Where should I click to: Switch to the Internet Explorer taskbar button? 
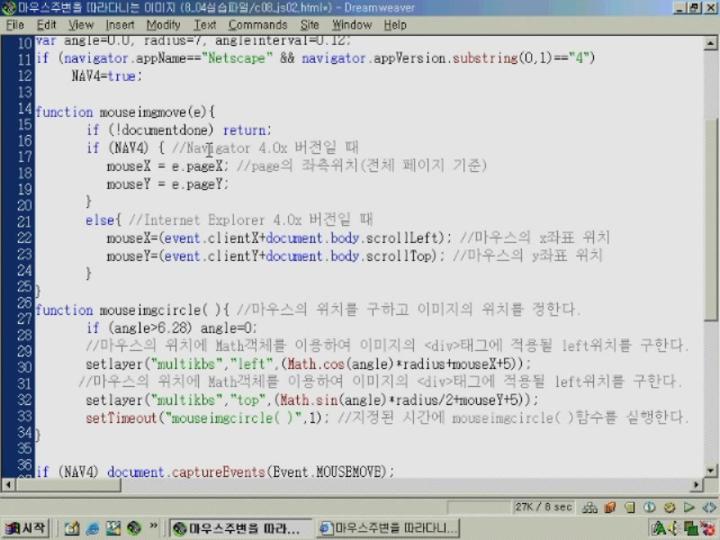coord(388,529)
